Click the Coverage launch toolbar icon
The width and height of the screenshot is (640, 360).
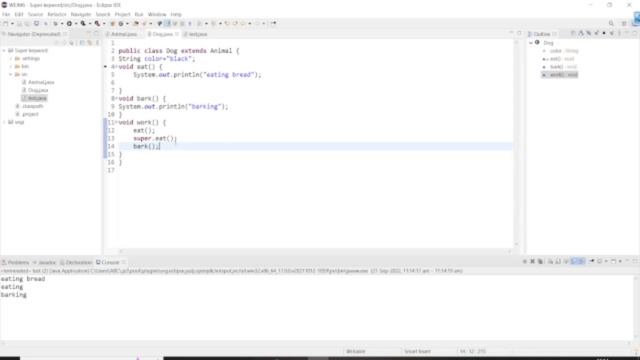pos(83,24)
